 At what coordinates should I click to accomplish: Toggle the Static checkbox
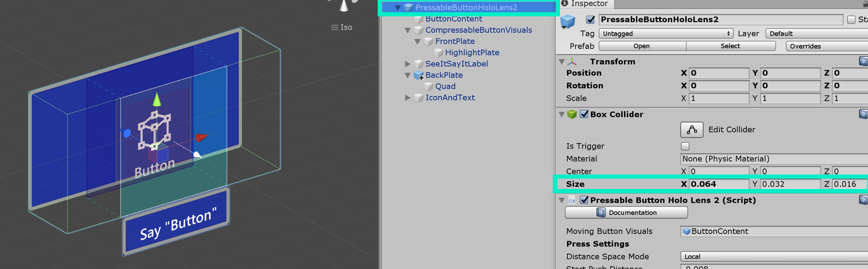(851, 20)
